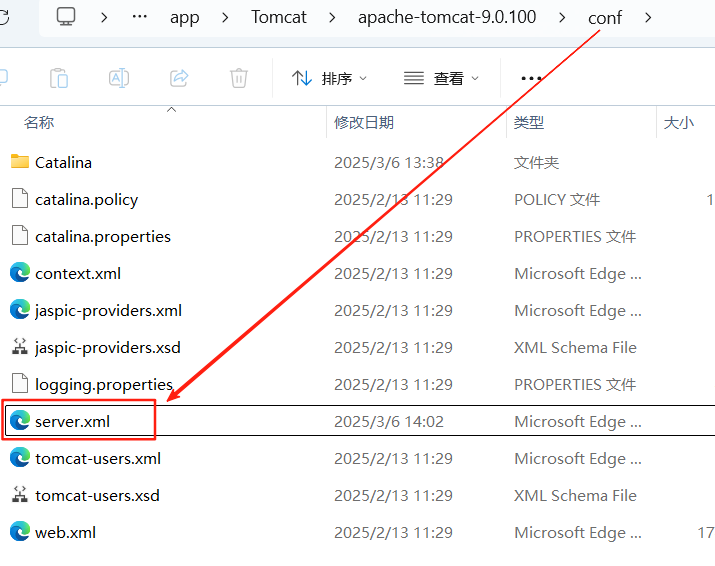The image size is (715, 566).
Task: Click the POLICY 文件 type cell
Action: 557,199
